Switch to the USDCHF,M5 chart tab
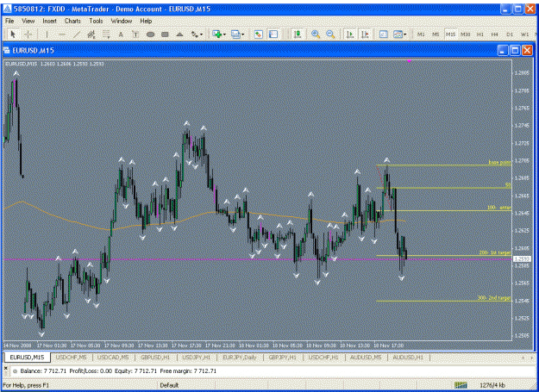Image resolution: width=539 pixels, height=392 pixels. click(72, 358)
